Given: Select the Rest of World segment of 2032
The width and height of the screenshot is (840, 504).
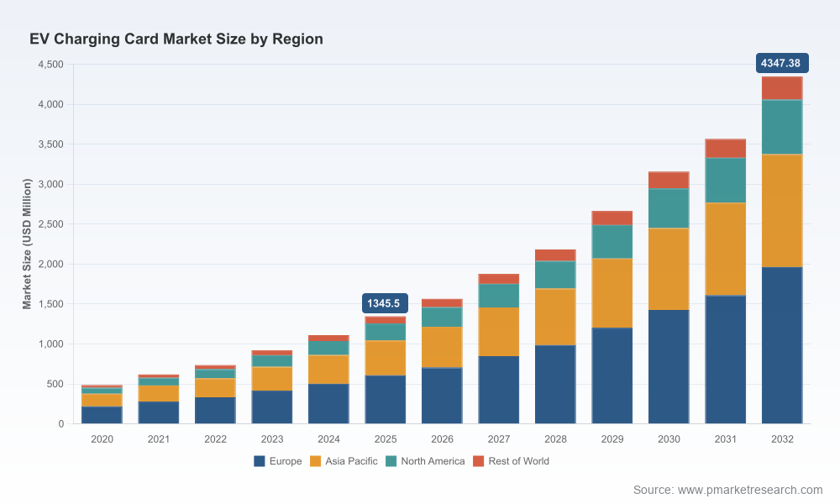Looking at the screenshot, I should point(782,88).
